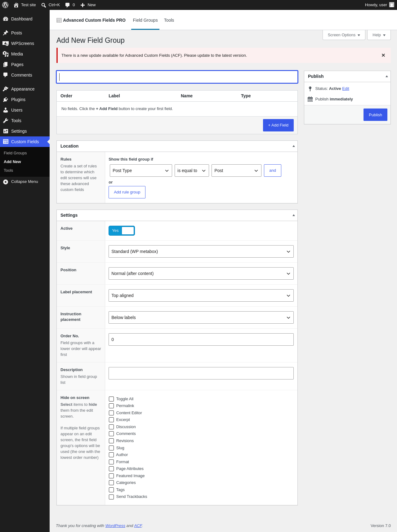Open the Media library icon
The width and height of the screenshot is (397, 532).
click(x=6, y=54)
